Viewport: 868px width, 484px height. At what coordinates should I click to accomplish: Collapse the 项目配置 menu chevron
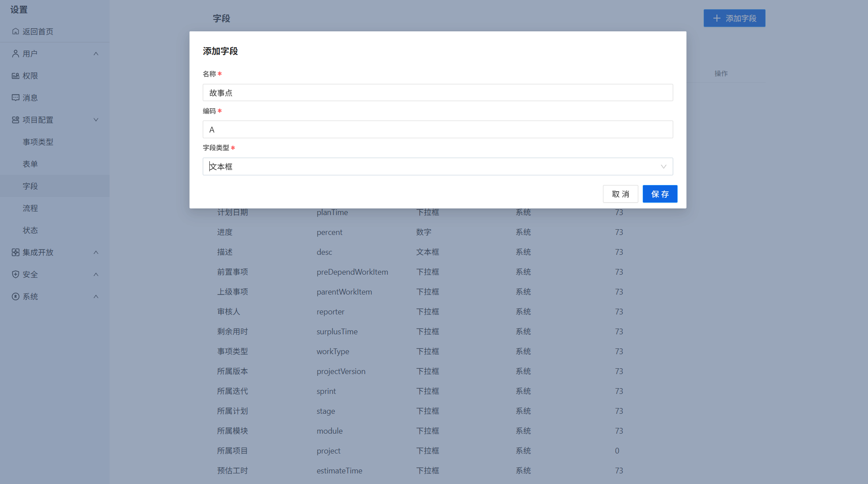(x=96, y=120)
